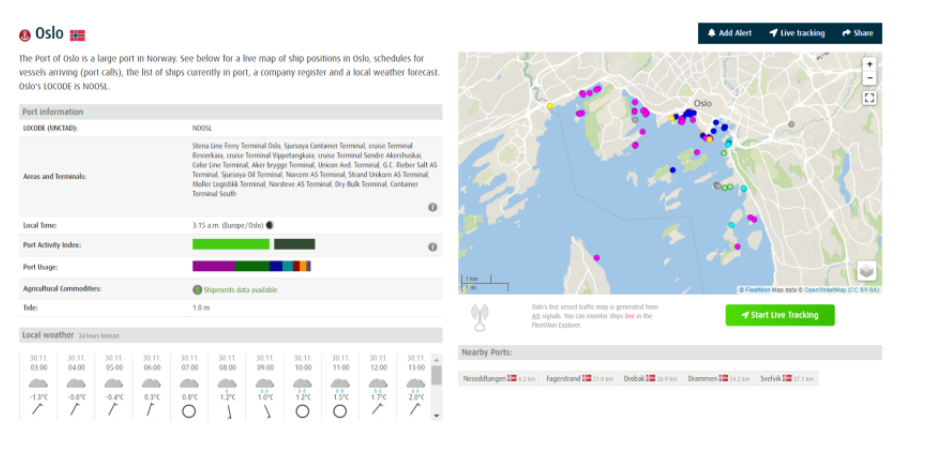Click info icon in Port Activity Index row

(x=432, y=247)
